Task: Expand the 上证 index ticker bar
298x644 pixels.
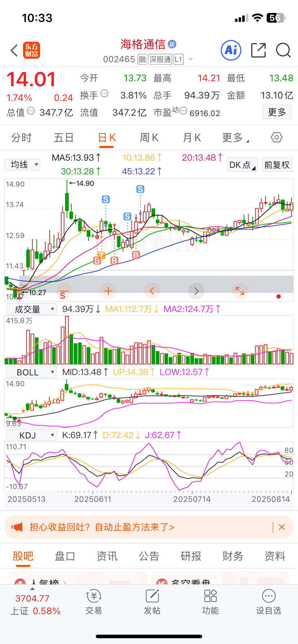Action: coord(35,602)
